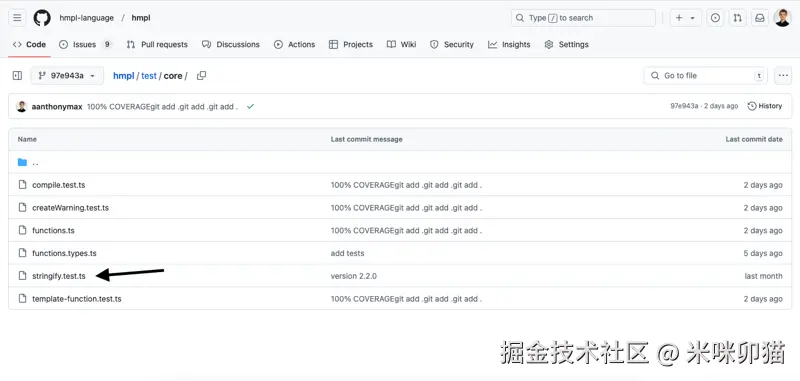This screenshot has width=800, height=381.
Task: Click the Last commit date column header
Action: (x=754, y=139)
